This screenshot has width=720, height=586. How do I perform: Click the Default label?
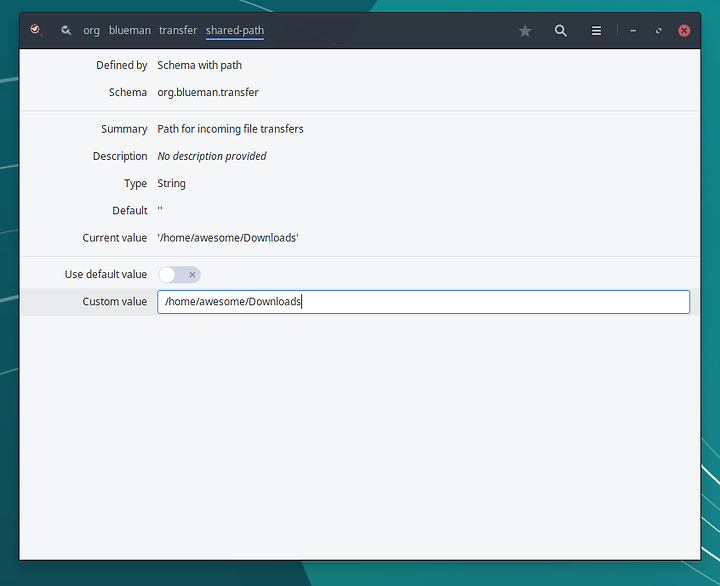click(x=130, y=210)
